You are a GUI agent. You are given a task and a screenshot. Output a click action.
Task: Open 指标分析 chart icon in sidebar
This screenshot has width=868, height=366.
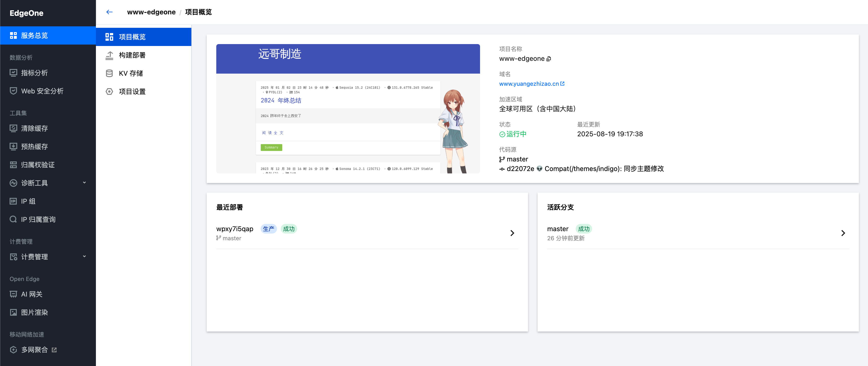[13, 73]
